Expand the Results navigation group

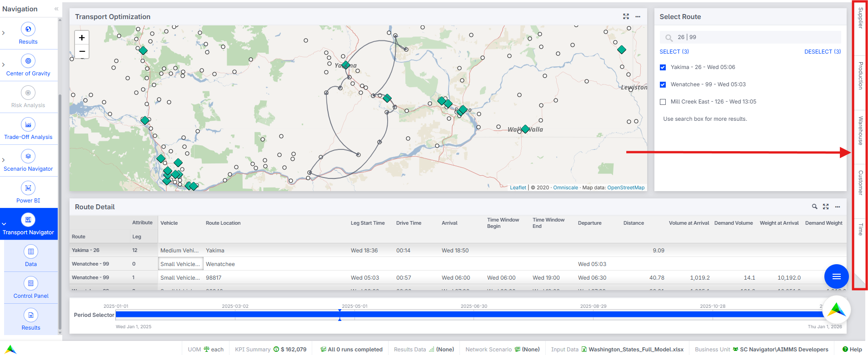(x=4, y=33)
